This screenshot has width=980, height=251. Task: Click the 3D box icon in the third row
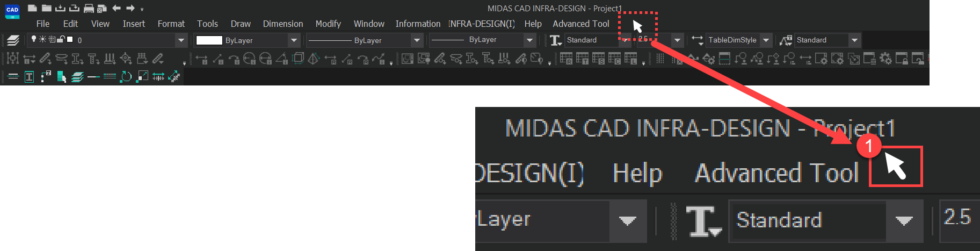pos(298,58)
